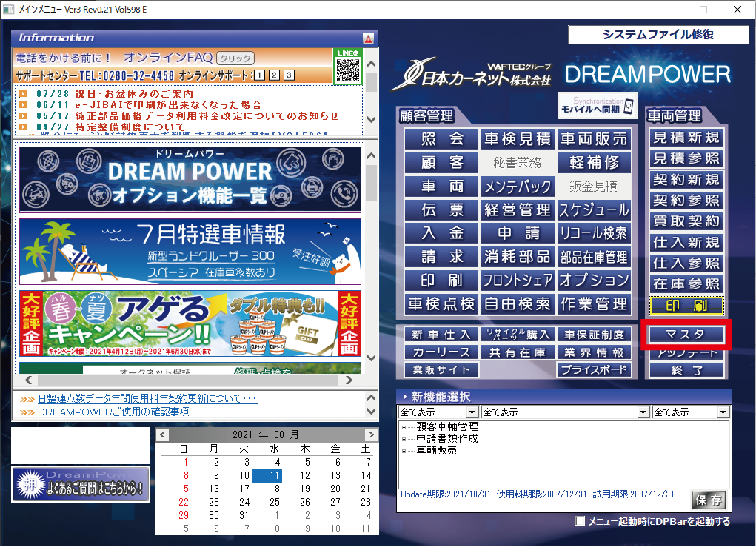Go to previous month in calendar
This screenshot has width=756, height=547.
[x=162, y=434]
